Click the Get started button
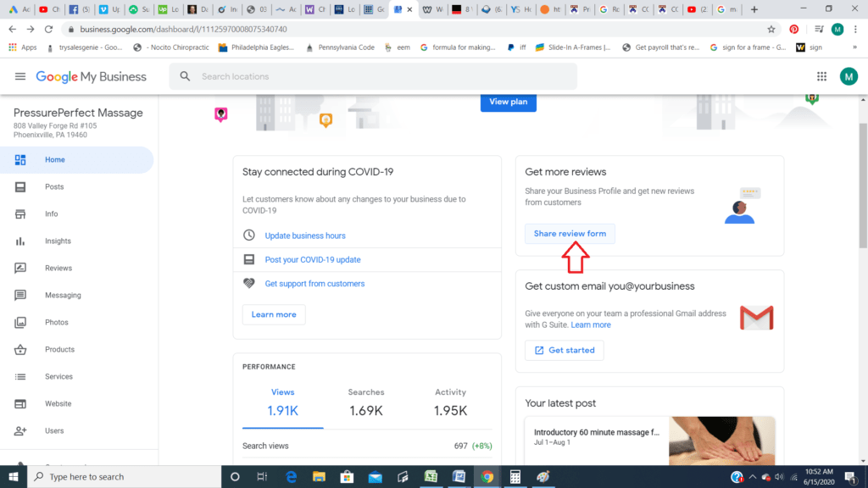868x488 pixels. pos(564,350)
